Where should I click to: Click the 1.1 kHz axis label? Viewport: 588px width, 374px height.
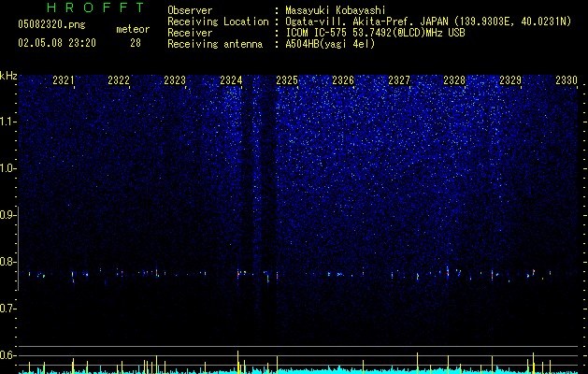coord(7,122)
